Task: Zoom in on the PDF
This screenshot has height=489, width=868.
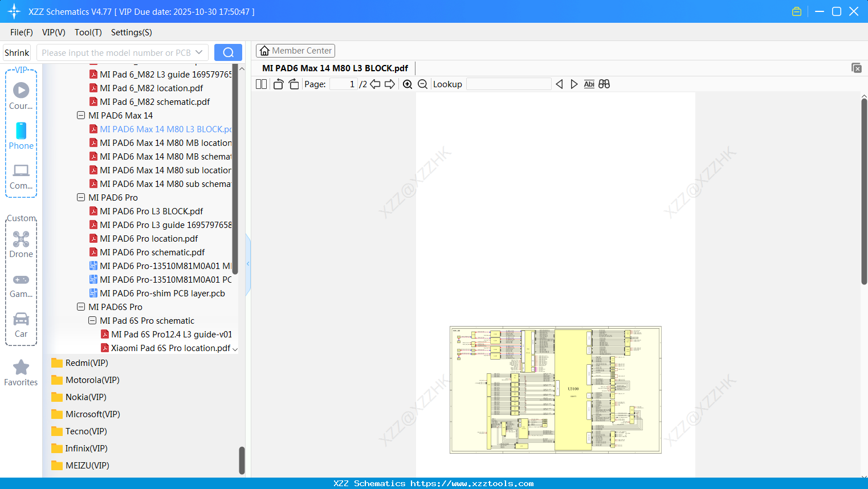Action: (x=407, y=84)
